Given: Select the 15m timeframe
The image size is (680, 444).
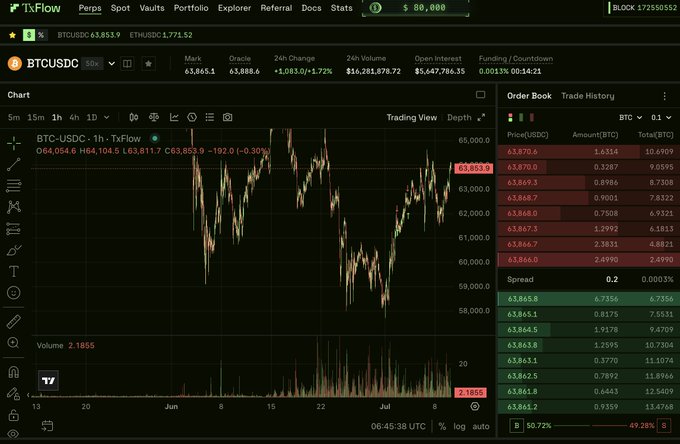Looking at the screenshot, I should [x=36, y=118].
